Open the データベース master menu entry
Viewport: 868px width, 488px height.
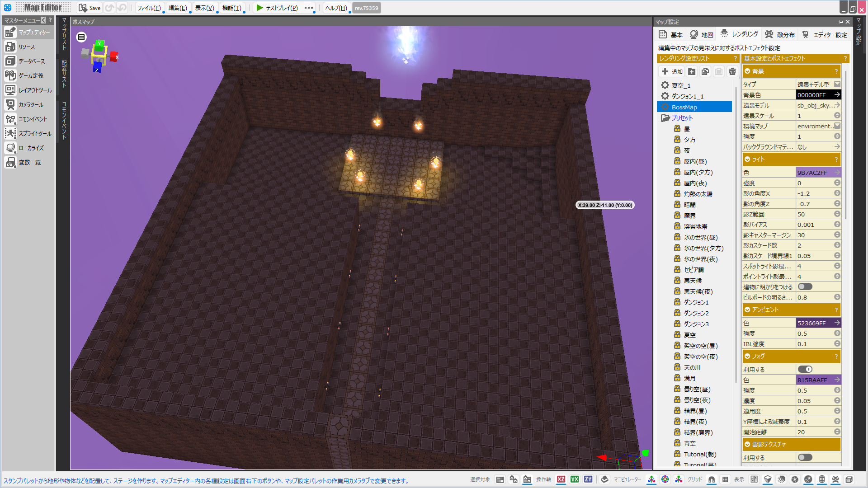[28, 61]
